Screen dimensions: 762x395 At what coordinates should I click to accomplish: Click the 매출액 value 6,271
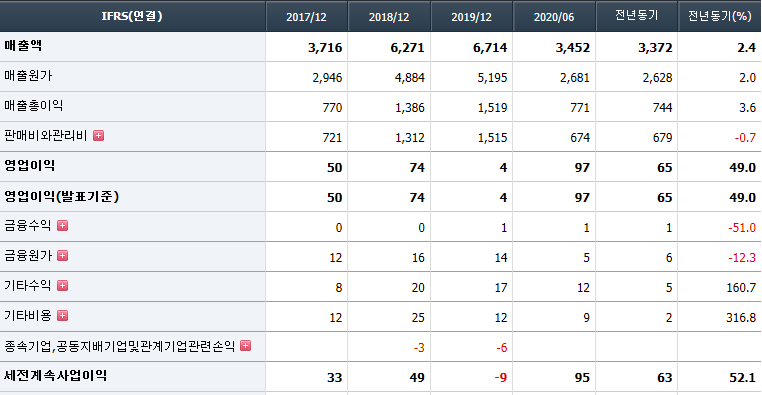coord(407,48)
